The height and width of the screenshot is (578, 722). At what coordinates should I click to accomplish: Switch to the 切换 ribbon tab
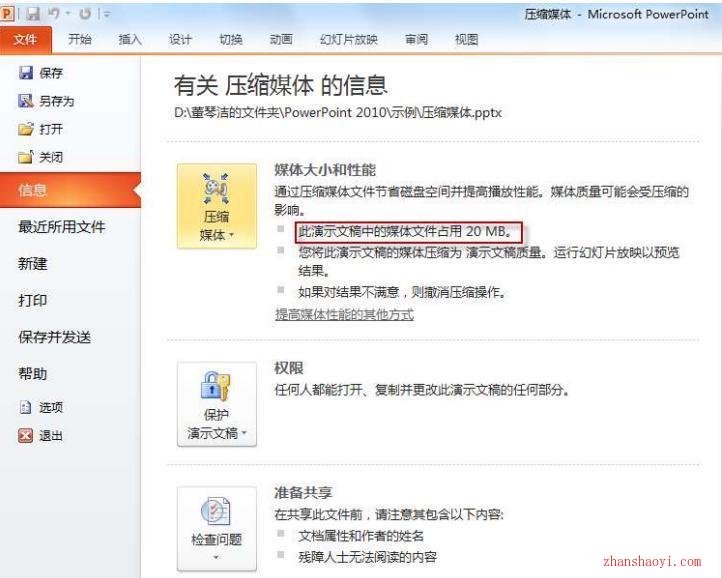click(x=231, y=40)
